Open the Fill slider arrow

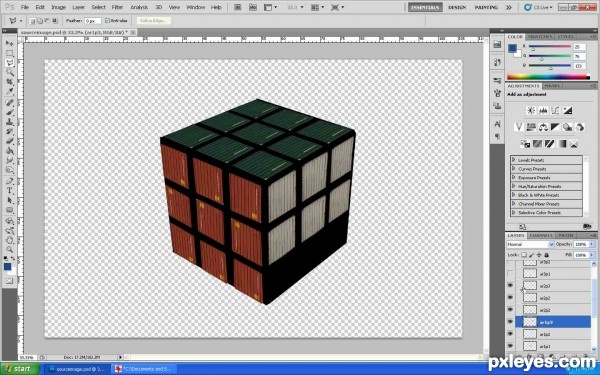coord(592,255)
